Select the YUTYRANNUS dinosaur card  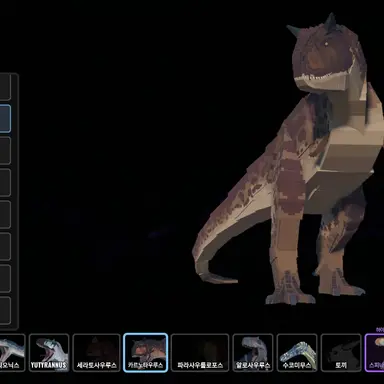[x=49, y=353]
